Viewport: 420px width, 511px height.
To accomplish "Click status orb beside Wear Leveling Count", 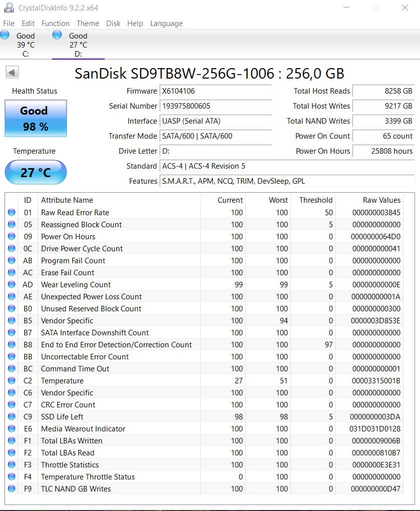I will pyautogui.click(x=12, y=285).
